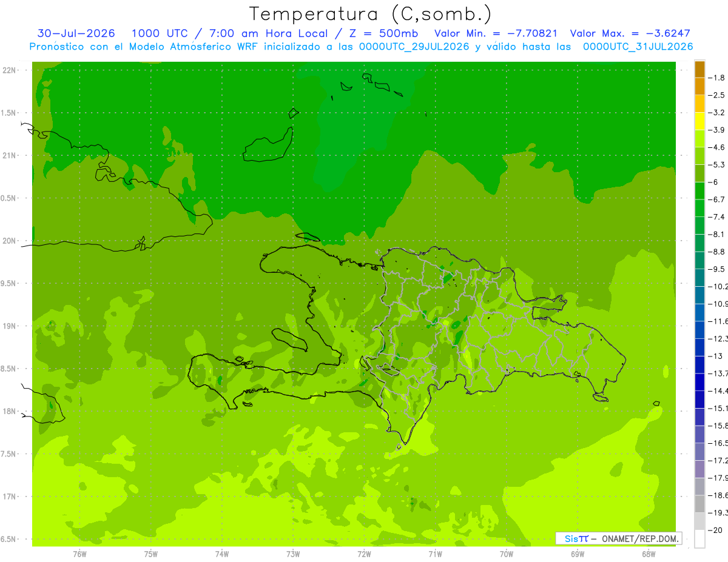Click the 22N latitude label
This screenshot has height=562, width=728.
(x=9, y=70)
